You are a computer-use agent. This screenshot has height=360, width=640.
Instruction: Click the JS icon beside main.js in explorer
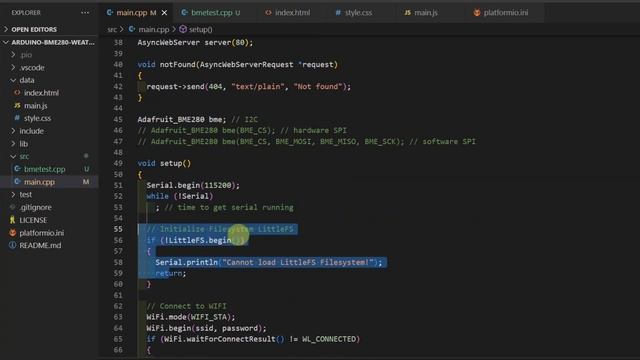17,106
